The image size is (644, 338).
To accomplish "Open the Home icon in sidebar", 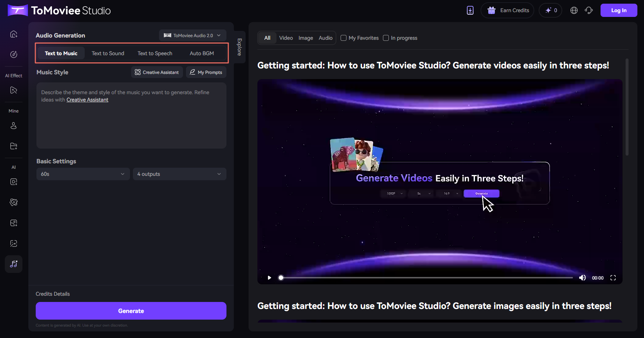I will coord(14,34).
